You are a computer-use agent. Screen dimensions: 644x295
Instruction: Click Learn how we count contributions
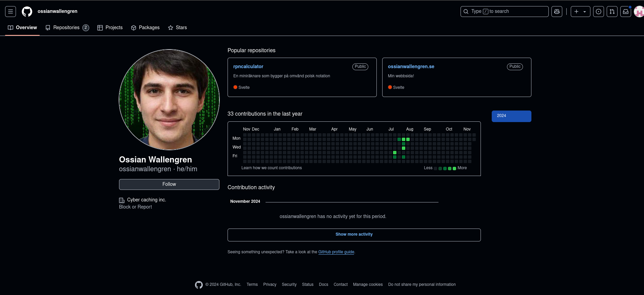[272, 168]
